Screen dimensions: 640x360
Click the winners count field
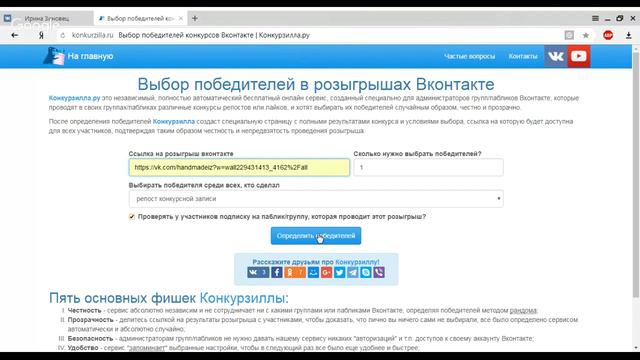428,167
